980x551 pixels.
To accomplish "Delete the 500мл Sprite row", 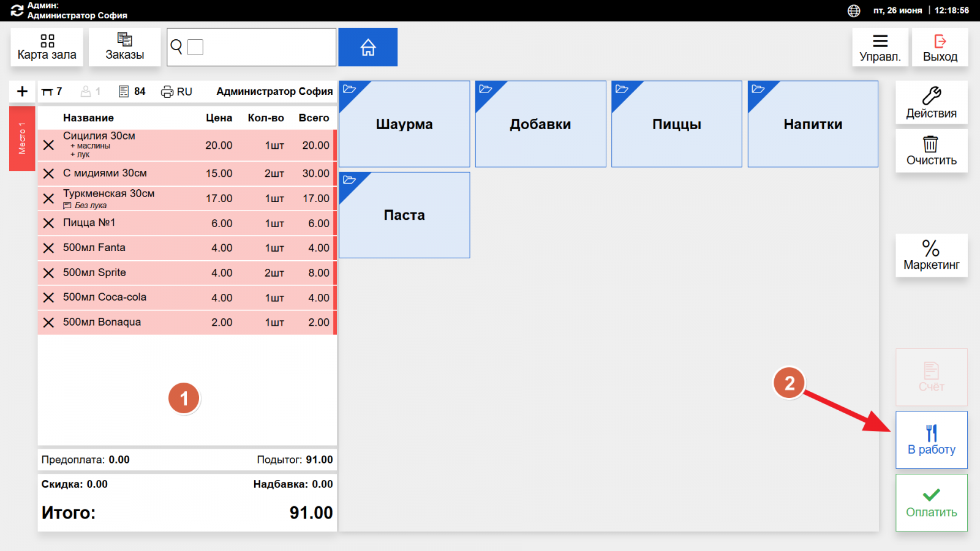I will (x=49, y=273).
